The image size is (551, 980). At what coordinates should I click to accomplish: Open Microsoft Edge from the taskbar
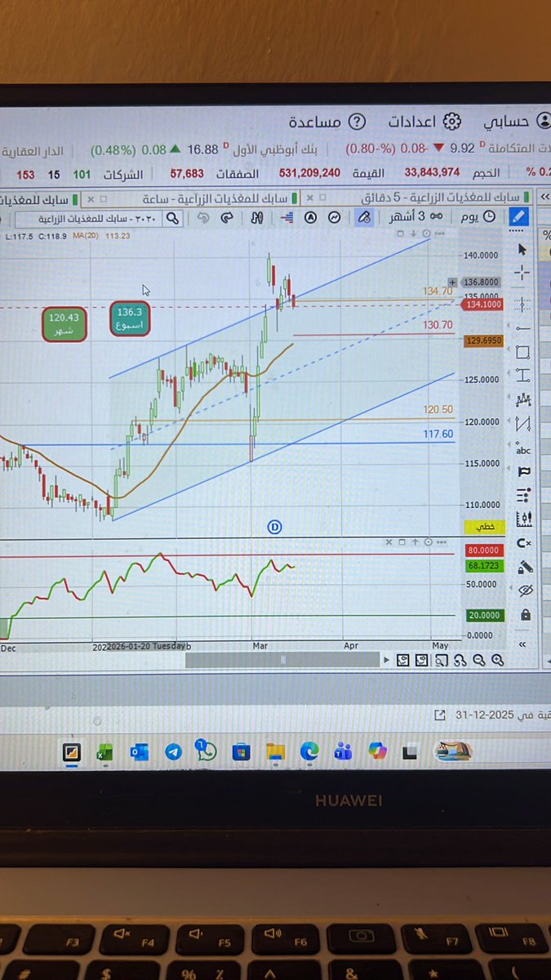(309, 752)
